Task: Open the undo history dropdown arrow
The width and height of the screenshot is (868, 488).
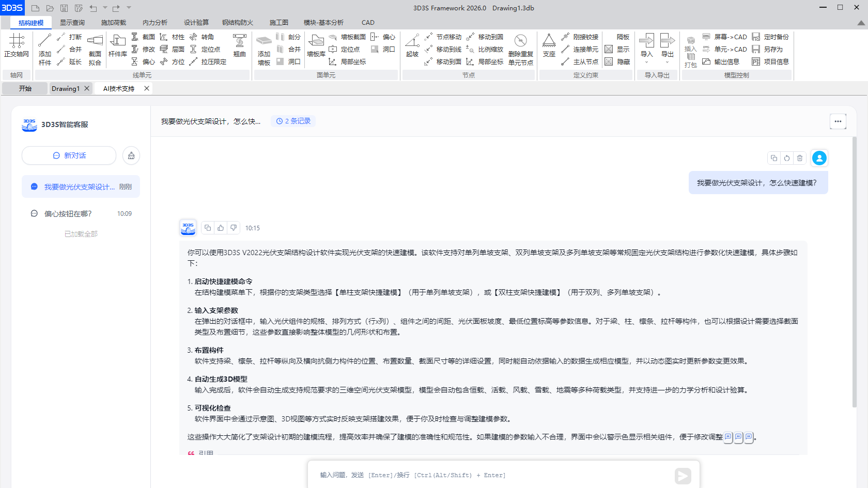Action: coord(105,8)
